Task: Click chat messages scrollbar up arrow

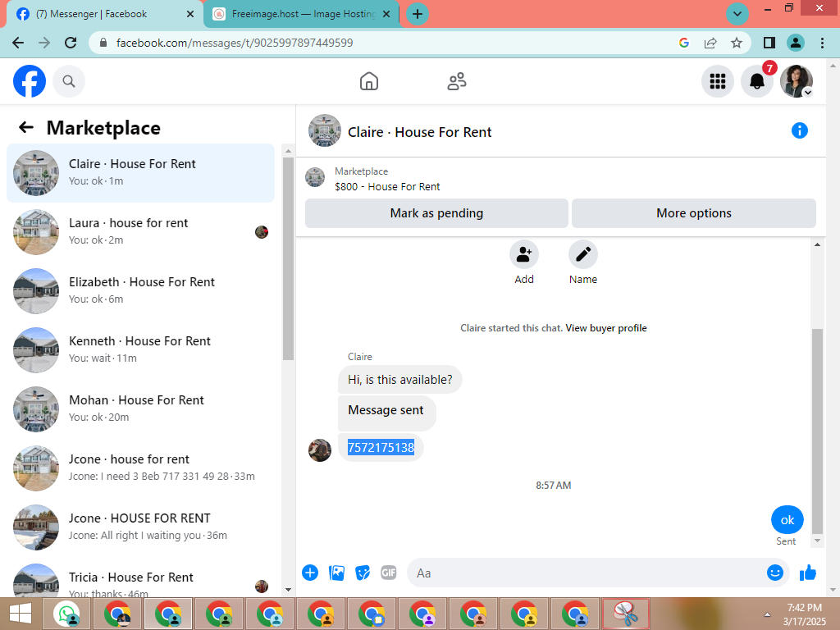Action: [817, 244]
